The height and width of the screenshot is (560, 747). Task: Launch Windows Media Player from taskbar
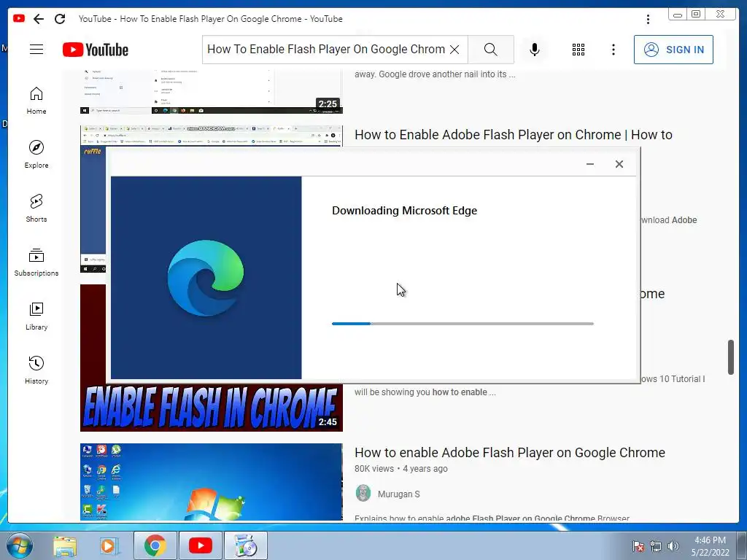pos(109,545)
